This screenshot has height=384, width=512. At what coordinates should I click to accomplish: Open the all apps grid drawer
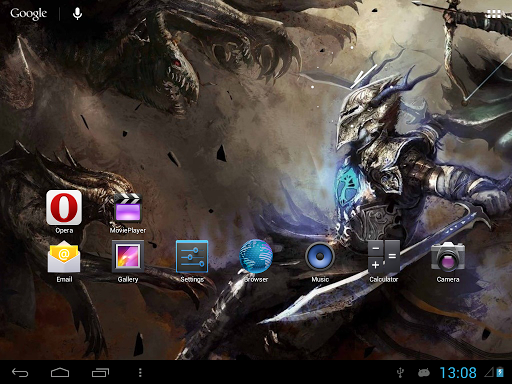click(494, 14)
